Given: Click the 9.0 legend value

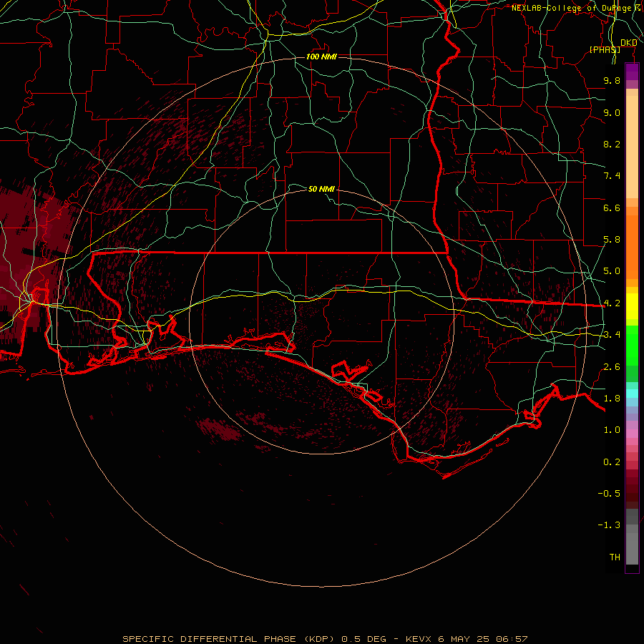Looking at the screenshot, I should 612,112.
